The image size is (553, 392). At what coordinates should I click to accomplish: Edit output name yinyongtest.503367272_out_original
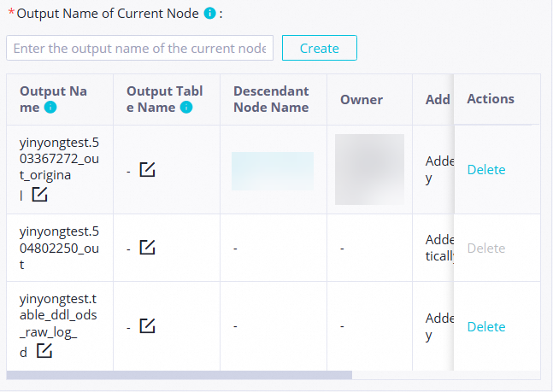tap(40, 195)
